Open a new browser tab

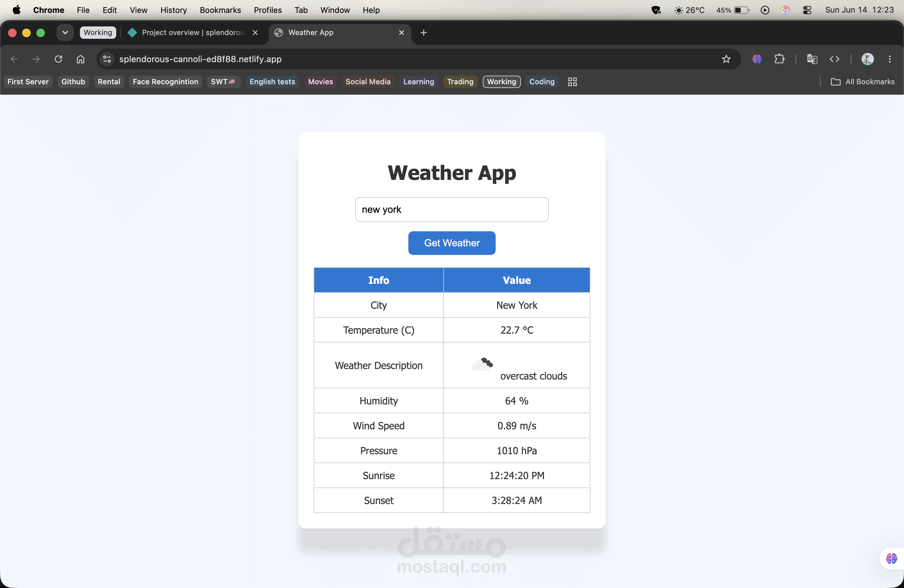tap(423, 33)
